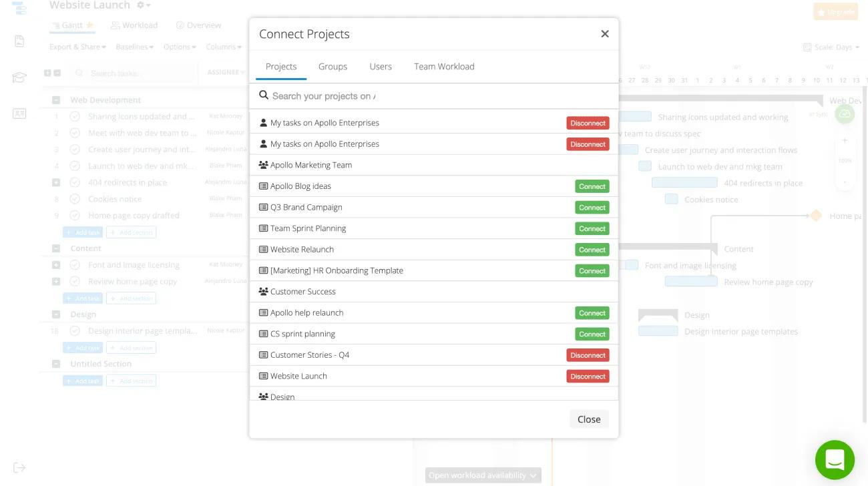Open the Intercom chat bubble
868x486 pixels.
pyautogui.click(x=835, y=459)
